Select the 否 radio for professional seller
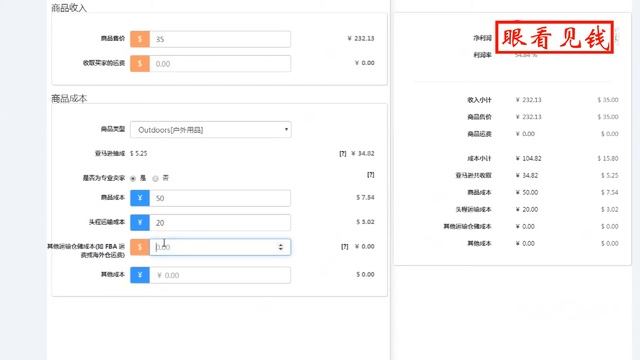This screenshot has height=360, width=640. (156, 178)
